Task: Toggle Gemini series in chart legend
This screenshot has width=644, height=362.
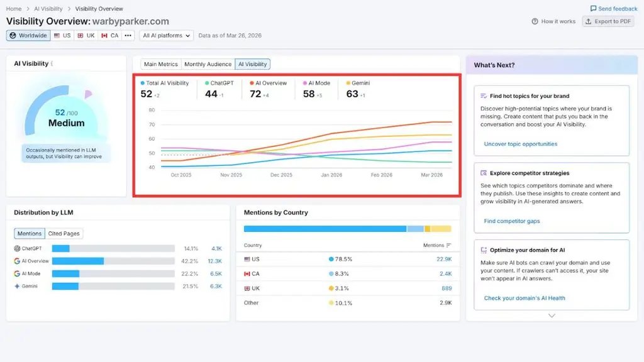Action: coord(358,83)
